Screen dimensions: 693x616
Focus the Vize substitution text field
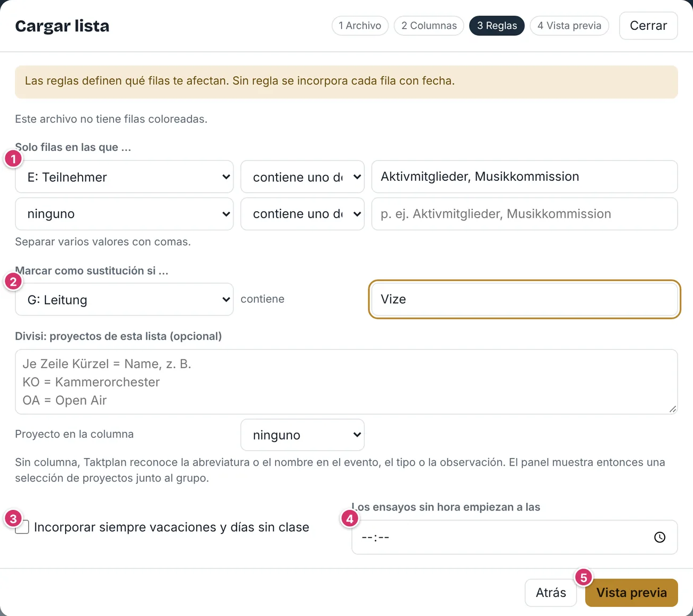[x=525, y=299]
